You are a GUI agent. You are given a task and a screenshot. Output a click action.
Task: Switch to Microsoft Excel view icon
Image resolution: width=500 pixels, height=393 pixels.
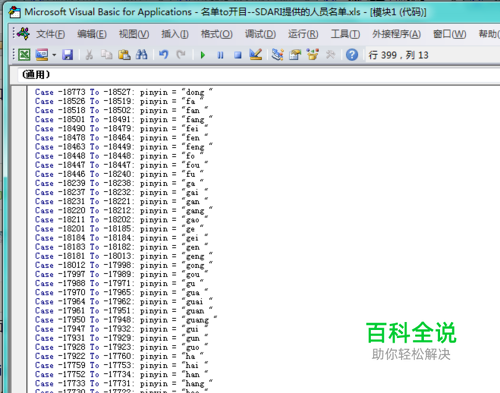pos(24,54)
